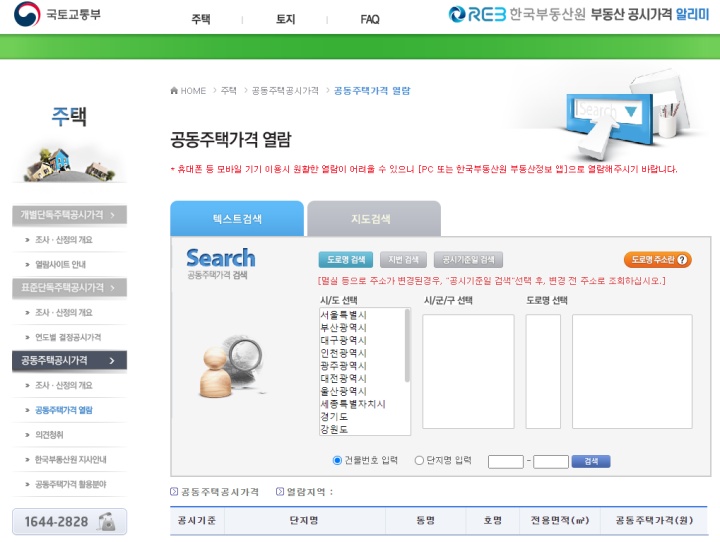Click the 공동주택공시가격 bullet arrow icon
Screen dimensions: 720x542
174,491
